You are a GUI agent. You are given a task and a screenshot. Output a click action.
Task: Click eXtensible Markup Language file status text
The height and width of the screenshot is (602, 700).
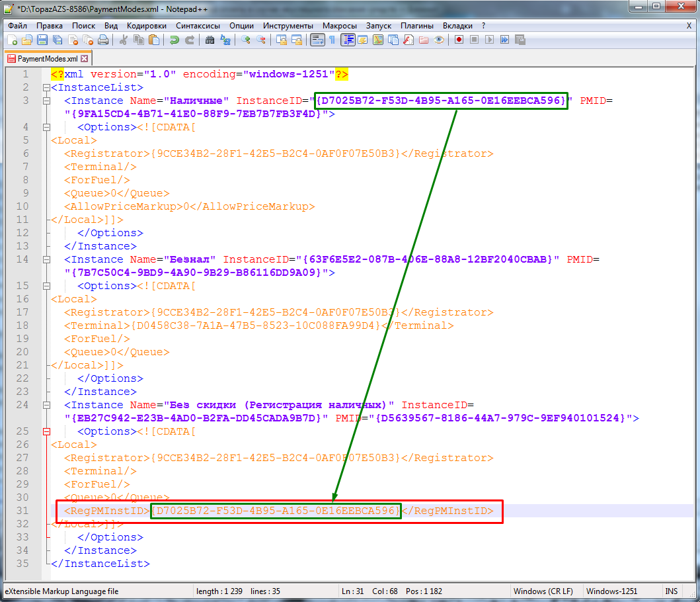(x=61, y=591)
